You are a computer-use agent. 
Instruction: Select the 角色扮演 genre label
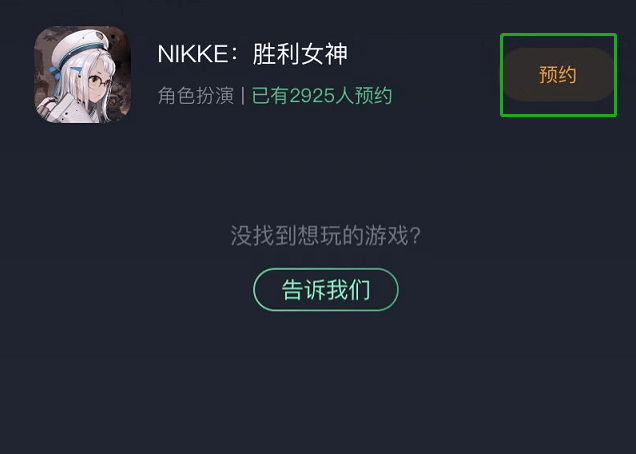[196, 96]
